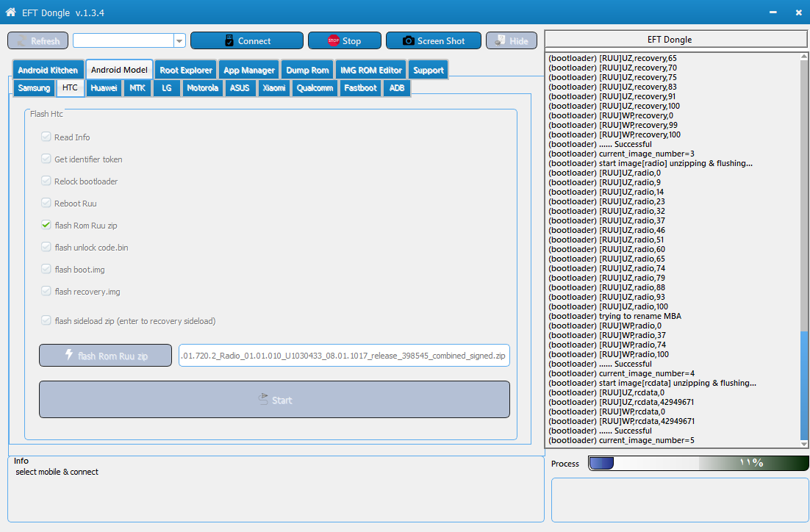810x532 pixels.
Task: Select the Motorola brand tab
Action: [203, 87]
